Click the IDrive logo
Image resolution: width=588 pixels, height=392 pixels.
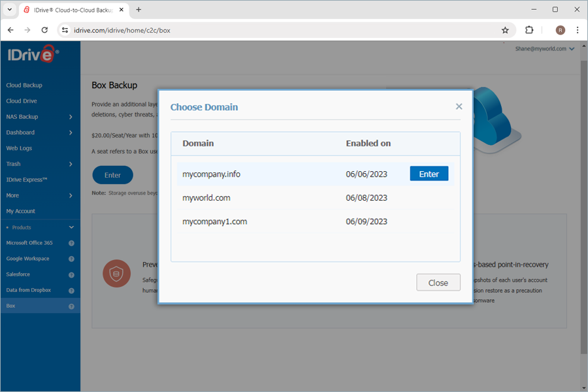33,54
